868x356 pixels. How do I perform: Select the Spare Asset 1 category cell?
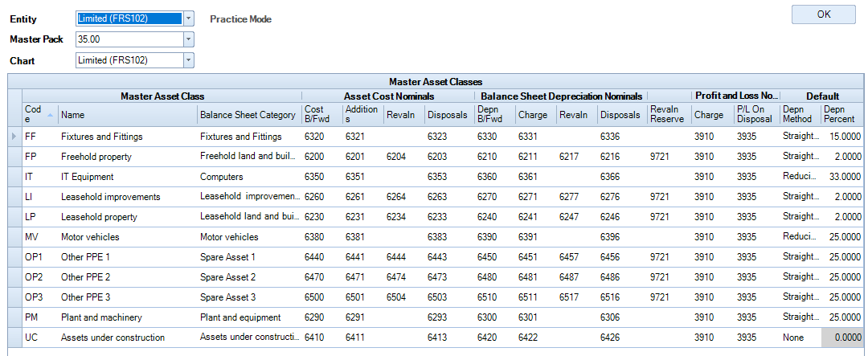[x=249, y=257]
